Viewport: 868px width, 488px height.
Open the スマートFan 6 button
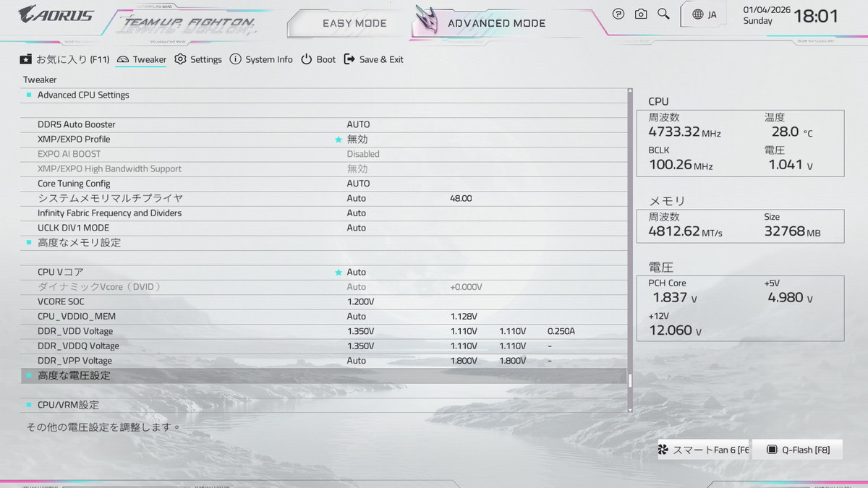click(703, 450)
